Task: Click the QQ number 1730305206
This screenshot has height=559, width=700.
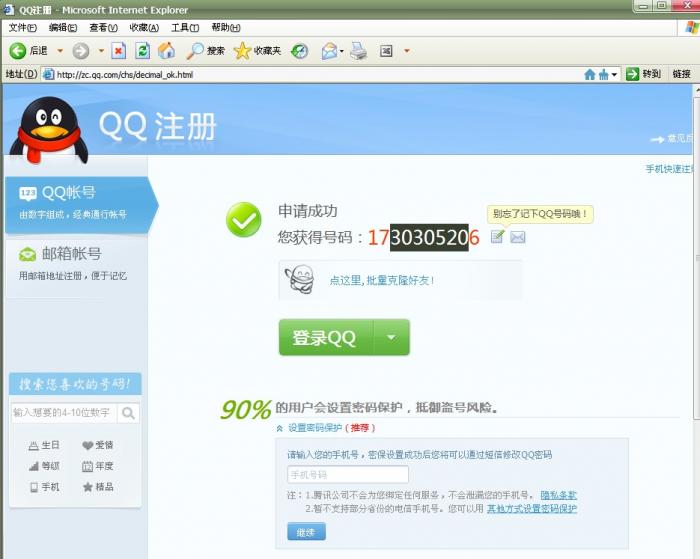Action: click(423, 238)
